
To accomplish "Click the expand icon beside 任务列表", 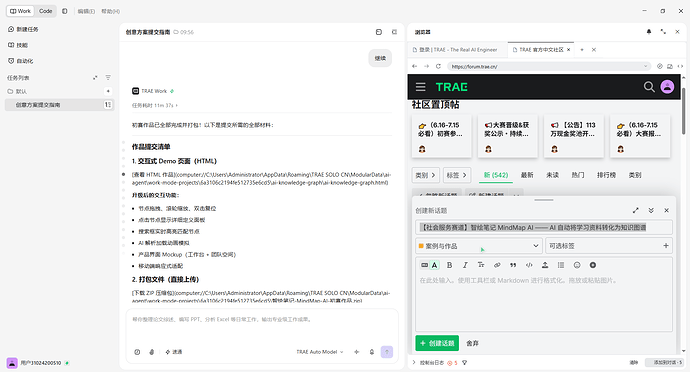I will (x=95, y=77).
